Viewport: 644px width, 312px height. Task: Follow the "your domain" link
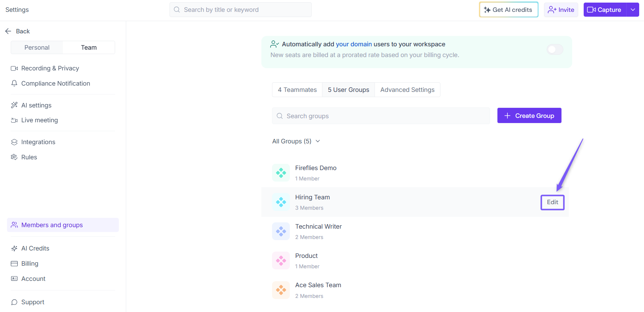[x=353, y=44]
